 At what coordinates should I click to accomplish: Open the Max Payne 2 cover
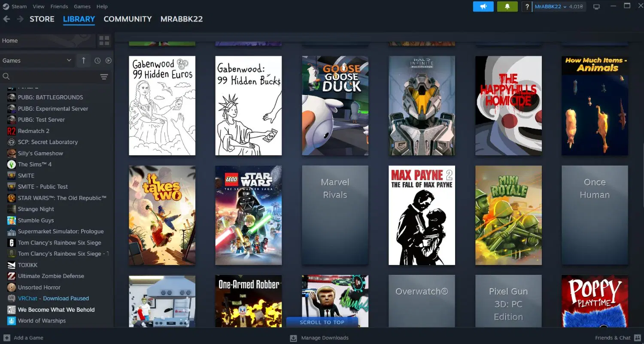(x=422, y=215)
